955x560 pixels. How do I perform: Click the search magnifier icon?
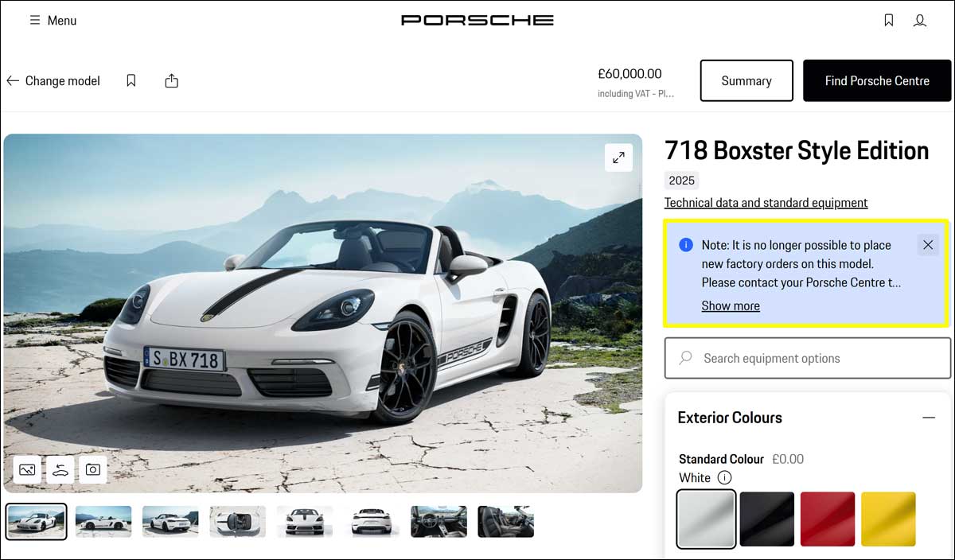685,358
